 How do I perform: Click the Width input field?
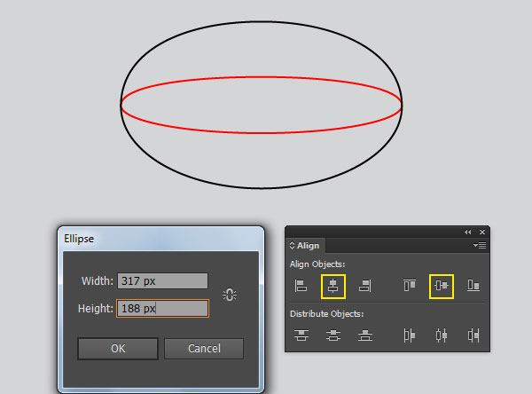(162, 281)
